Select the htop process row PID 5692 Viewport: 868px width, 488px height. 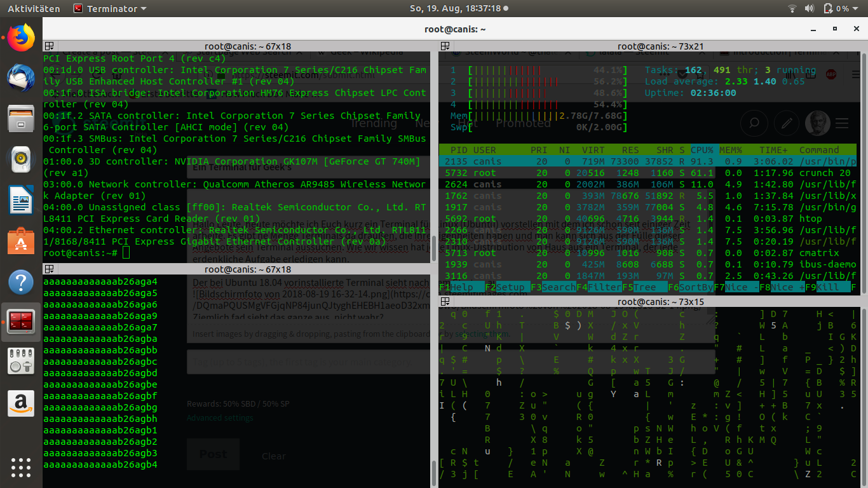pos(648,219)
